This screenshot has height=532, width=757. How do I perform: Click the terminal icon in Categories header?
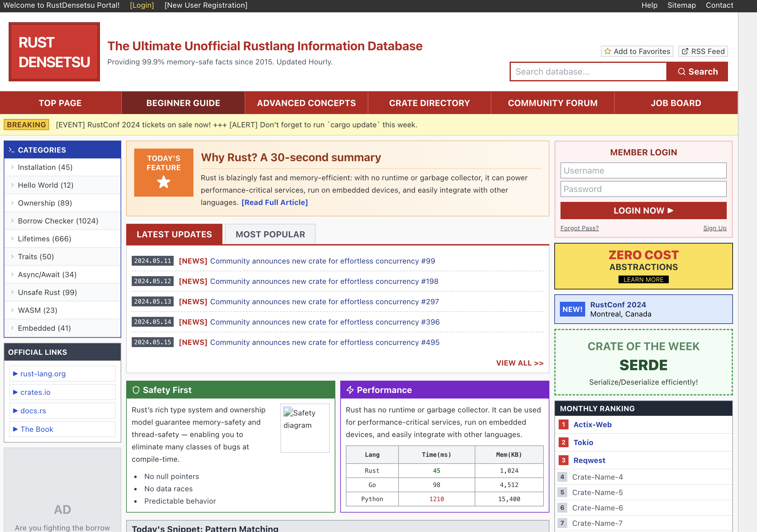[11, 150]
